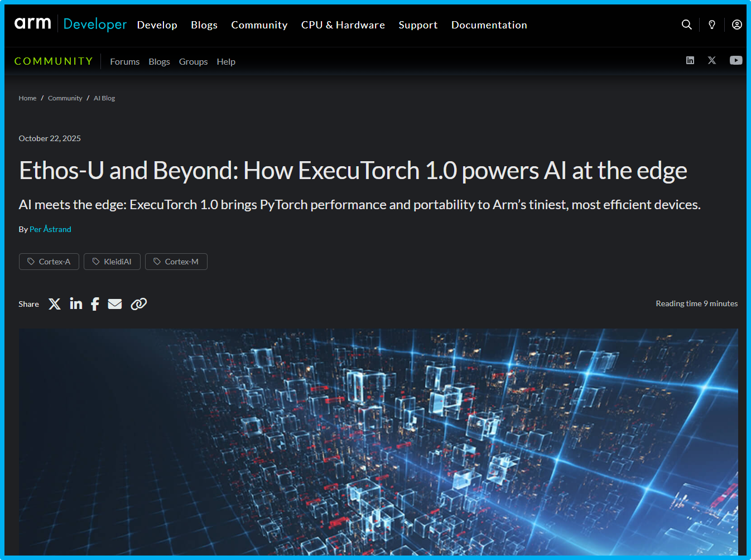Select the Cortex-M tag
This screenshot has width=751, height=560.
click(x=176, y=261)
